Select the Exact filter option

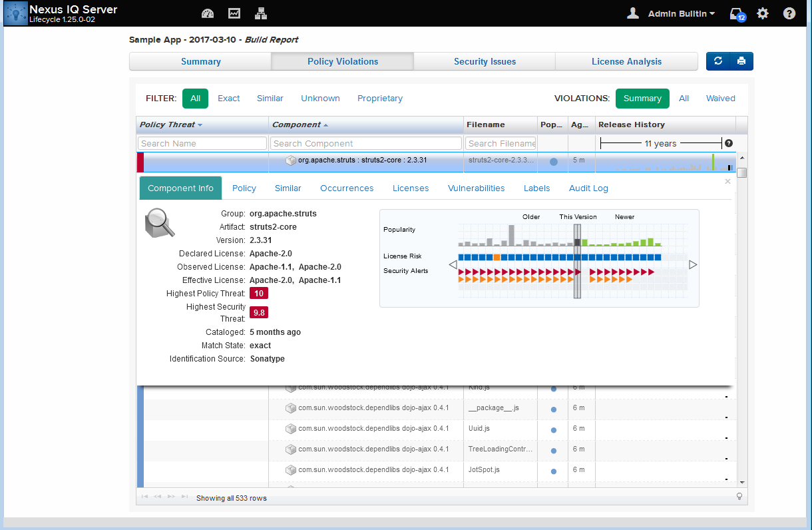228,99
